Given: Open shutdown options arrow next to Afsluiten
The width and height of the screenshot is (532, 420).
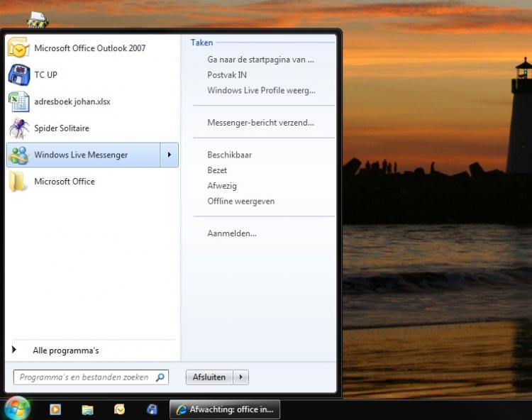Looking at the screenshot, I should (x=241, y=377).
